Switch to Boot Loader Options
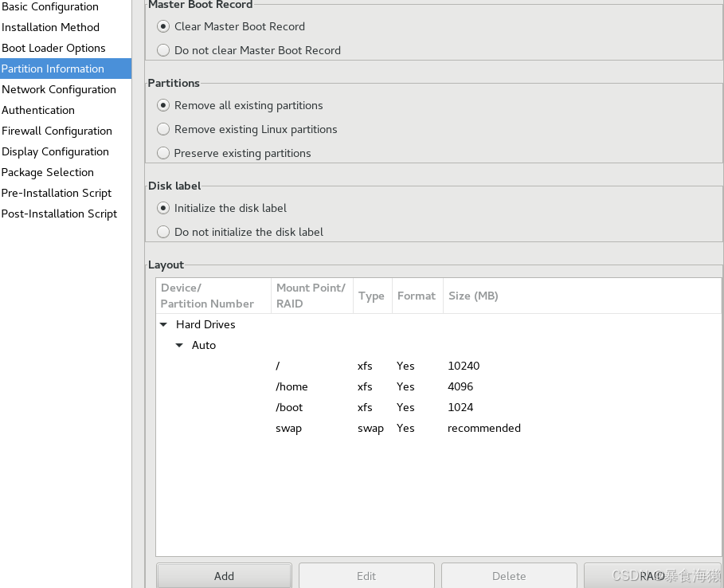Viewport: 724px width, 588px height. 53,48
